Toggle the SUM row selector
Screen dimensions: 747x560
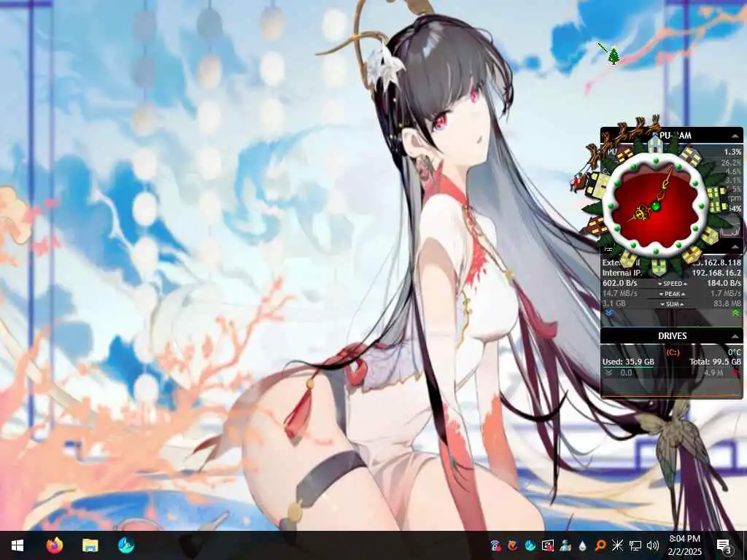point(673,304)
